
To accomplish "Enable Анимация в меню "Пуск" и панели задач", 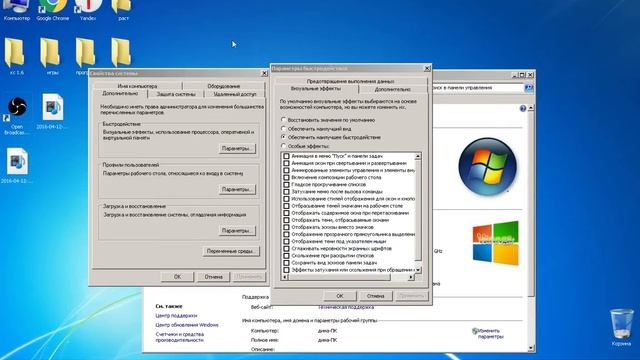I will (x=287, y=156).
